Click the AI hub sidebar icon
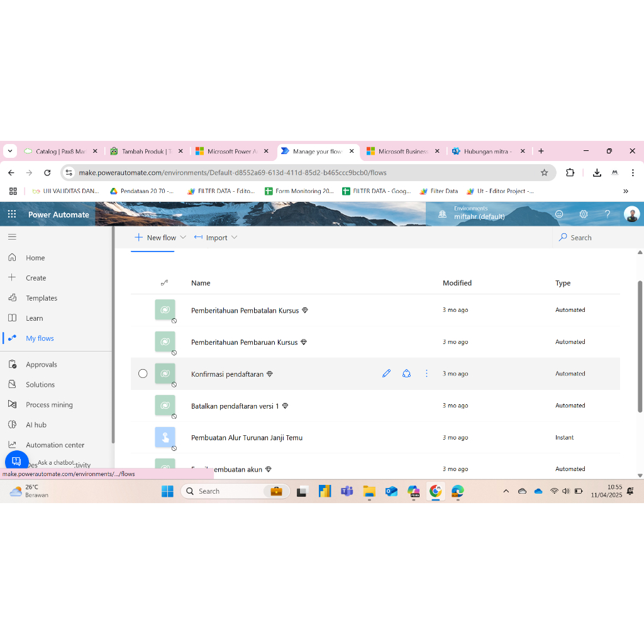Screen dimensions: 644x644 (x=13, y=425)
